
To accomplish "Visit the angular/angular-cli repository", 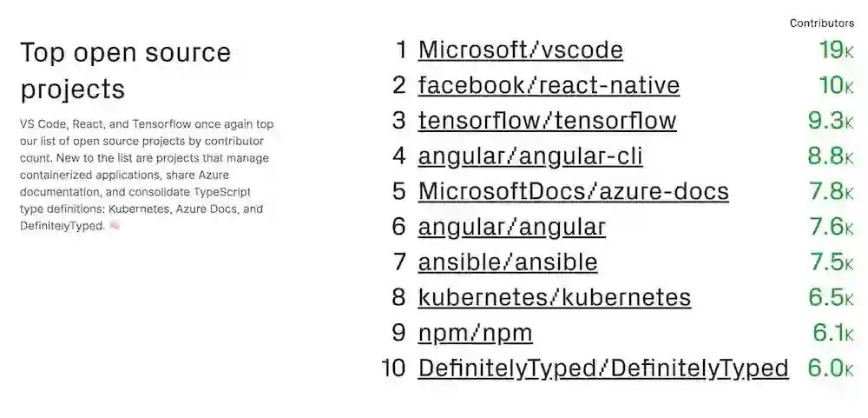I will coord(530,156).
